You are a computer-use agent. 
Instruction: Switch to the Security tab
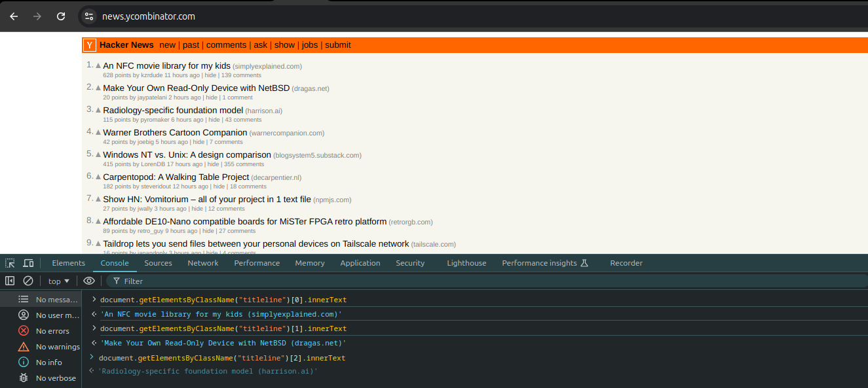point(410,263)
